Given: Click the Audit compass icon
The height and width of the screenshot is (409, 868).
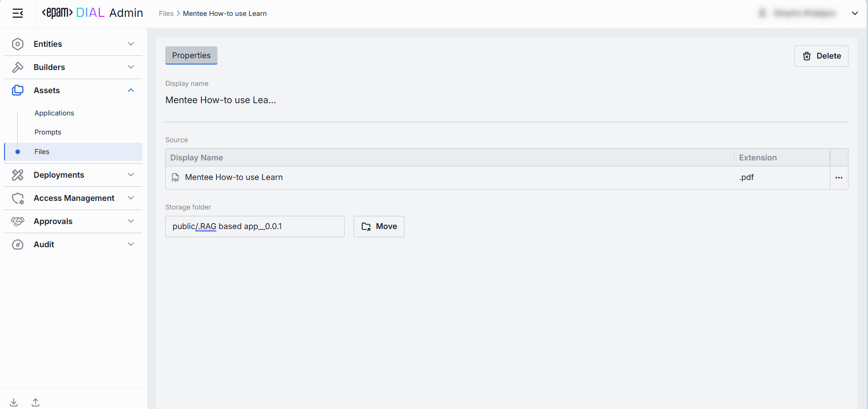Looking at the screenshot, I should pos(18,244).
